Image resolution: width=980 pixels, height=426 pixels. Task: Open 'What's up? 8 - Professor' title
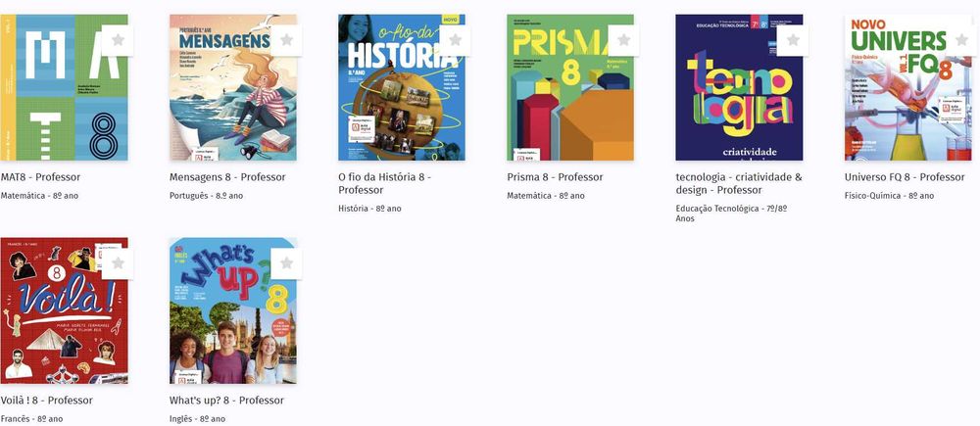[226, 401]
